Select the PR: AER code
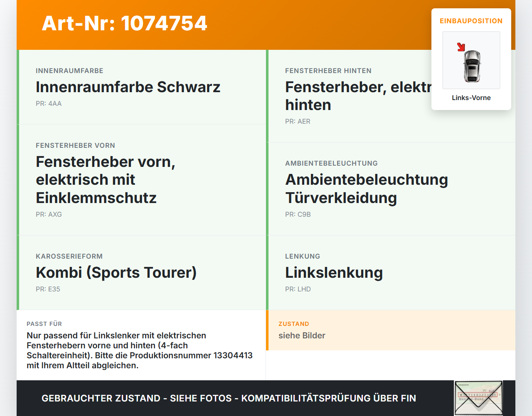 [x=298, y=121]
